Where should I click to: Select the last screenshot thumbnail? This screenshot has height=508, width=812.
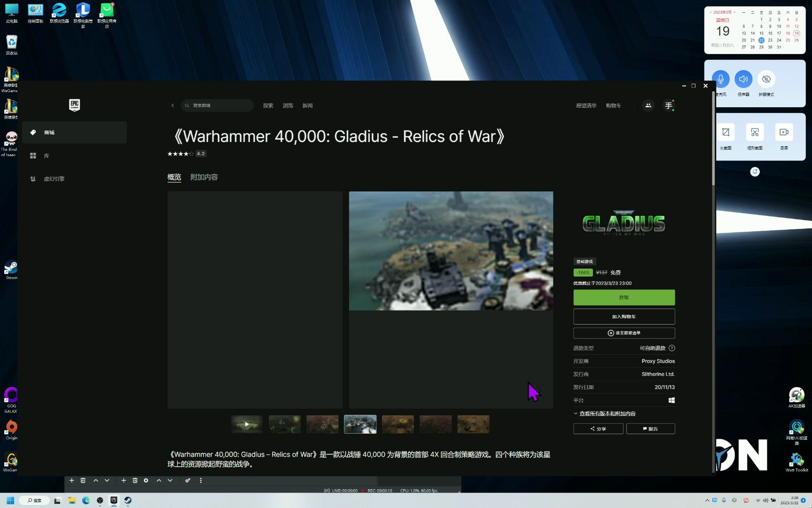click(x=473, y=424)
